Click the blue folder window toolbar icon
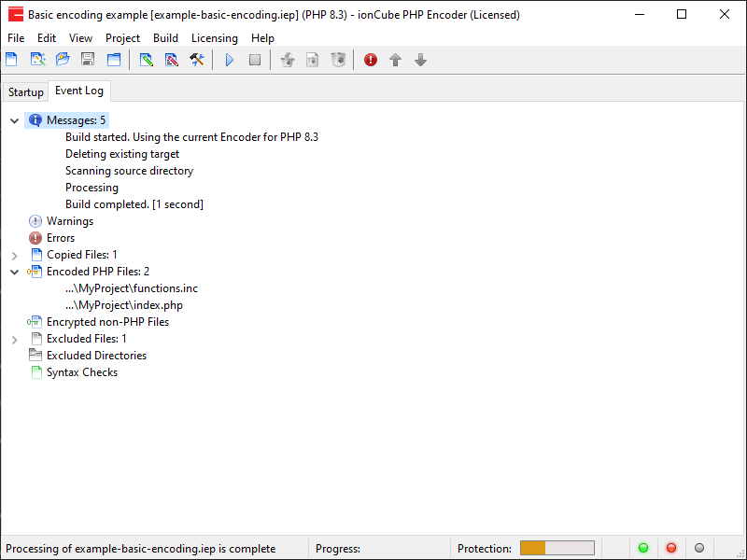The height and width of the screenshot is (560, 747). [113, 60]
